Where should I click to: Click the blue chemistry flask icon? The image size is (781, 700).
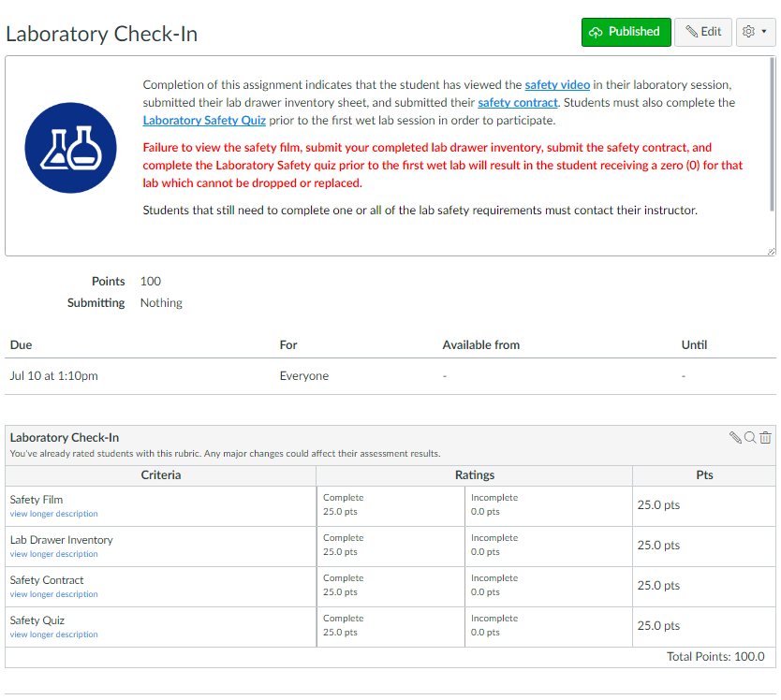70,148
